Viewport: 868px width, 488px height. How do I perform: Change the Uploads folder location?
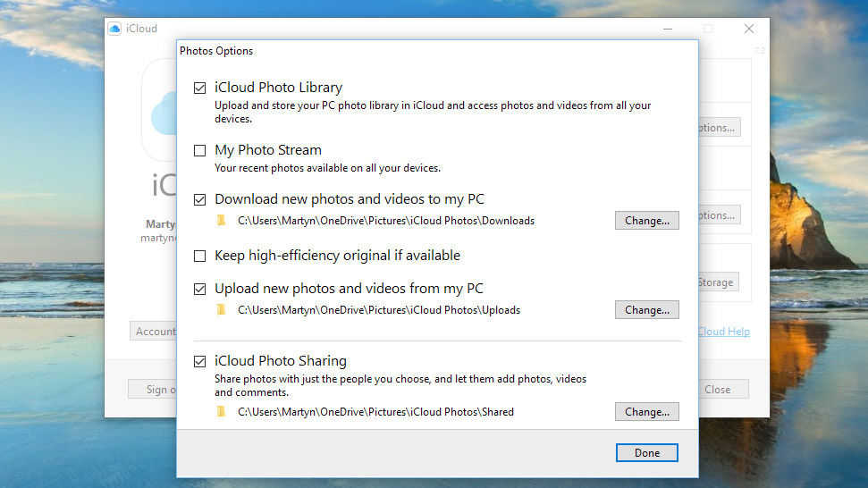coord(646,310)
